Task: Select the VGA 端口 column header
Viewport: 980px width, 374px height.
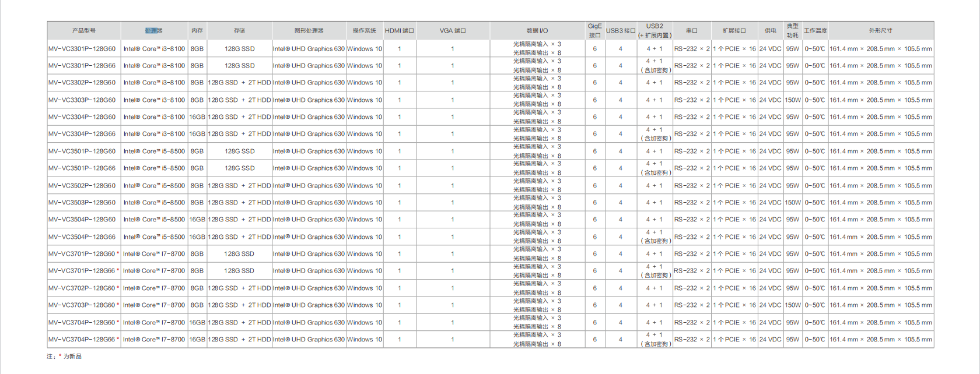Action: pos(453,31)
